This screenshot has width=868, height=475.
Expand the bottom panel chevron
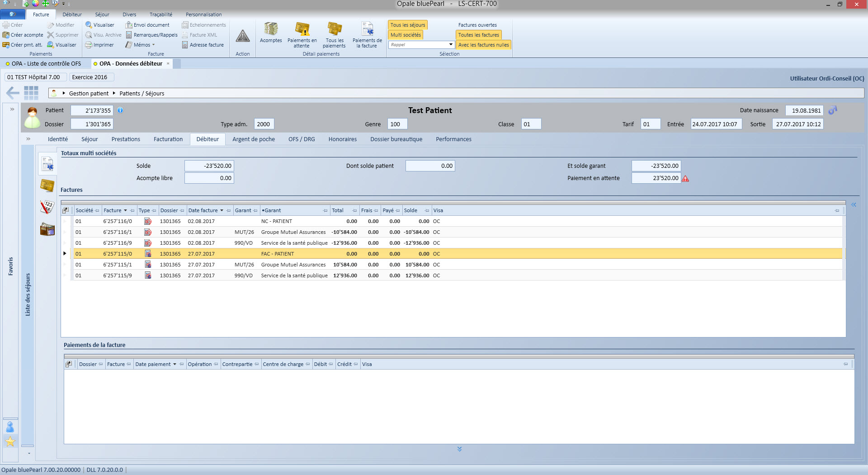pyautogui.click(x=459, y=449)
